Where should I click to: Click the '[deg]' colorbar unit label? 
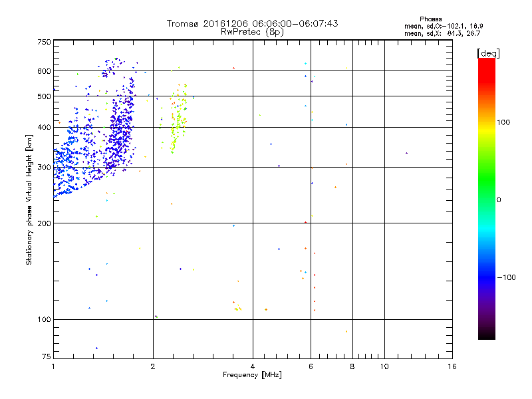(x=488, y=53)
